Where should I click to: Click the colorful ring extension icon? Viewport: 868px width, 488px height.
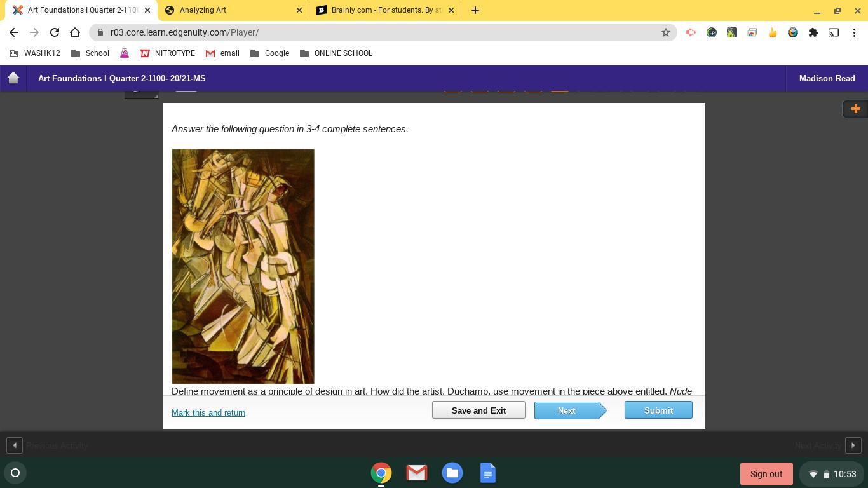793,32
